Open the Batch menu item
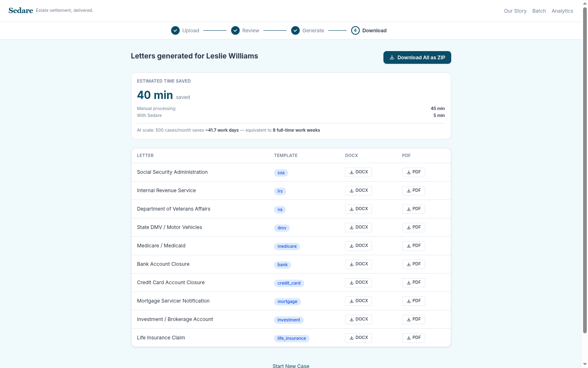Image resolution: width=588 pixels, height=368 pixels. 539,11
